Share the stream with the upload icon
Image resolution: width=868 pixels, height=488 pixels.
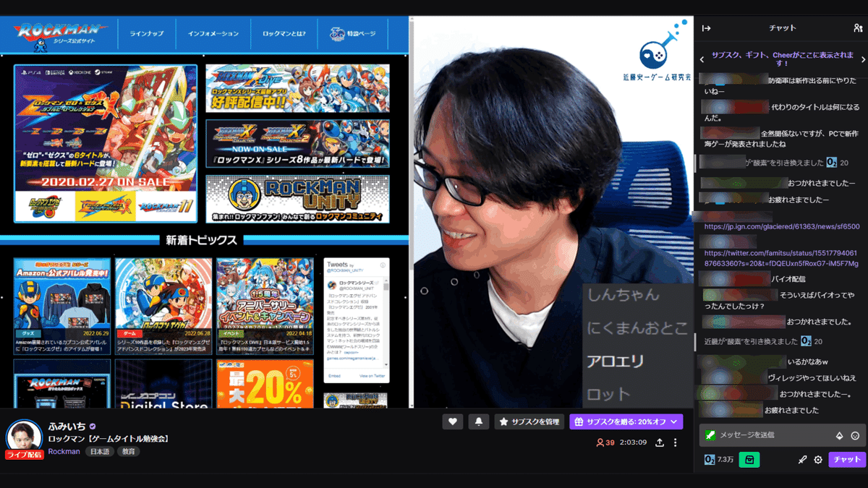(x=660, y=442)
